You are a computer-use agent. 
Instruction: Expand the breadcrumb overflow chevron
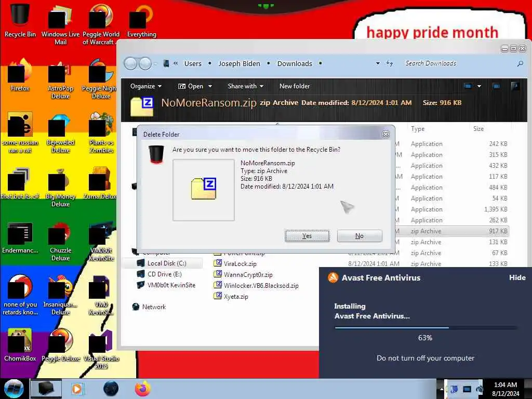[176, 63]
